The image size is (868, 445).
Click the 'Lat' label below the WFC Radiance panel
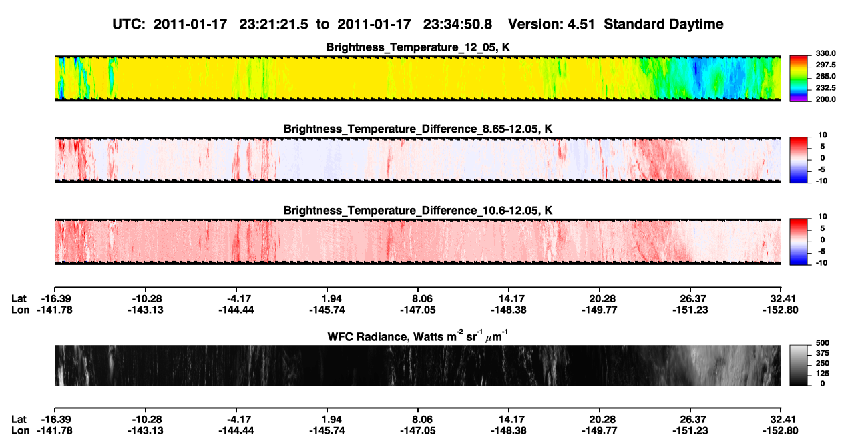point(19,419)
